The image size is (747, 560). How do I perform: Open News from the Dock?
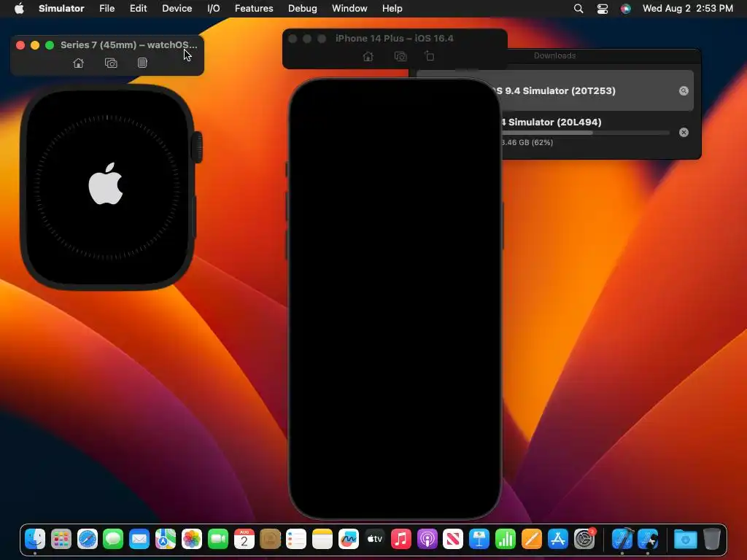pyautogui.click(x=453, y=539)
